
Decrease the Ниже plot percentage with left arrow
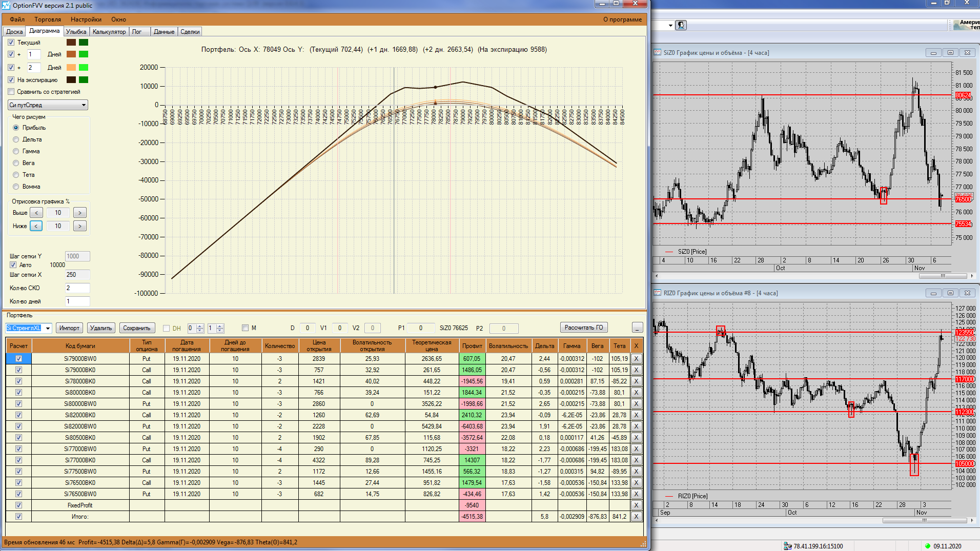click(x=36, y=226)
